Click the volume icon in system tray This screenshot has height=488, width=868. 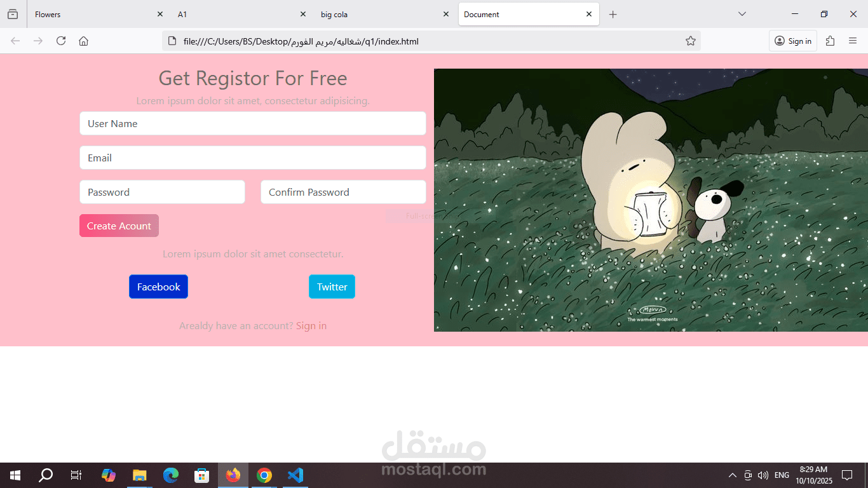coord(763,475)
